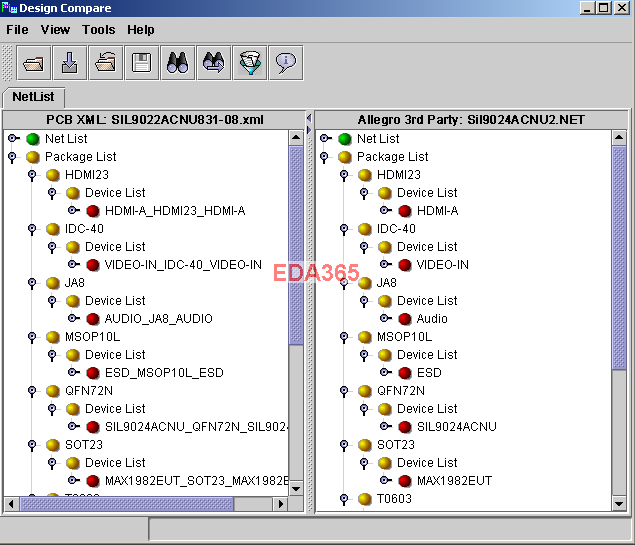635x545 pixels.
Task: Select IDC-40 package in right panel
Action: click(x=396, y=229)
